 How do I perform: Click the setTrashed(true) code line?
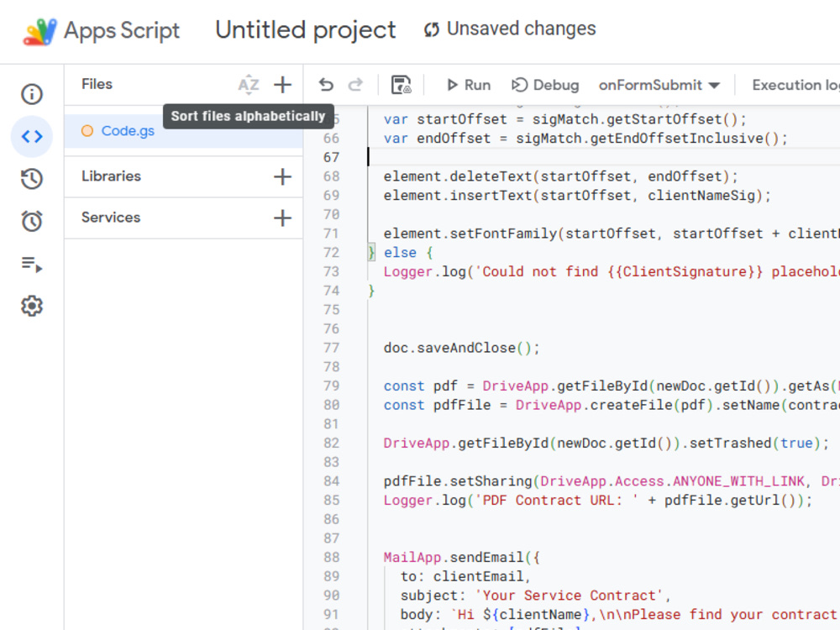(x=606, y=444)
